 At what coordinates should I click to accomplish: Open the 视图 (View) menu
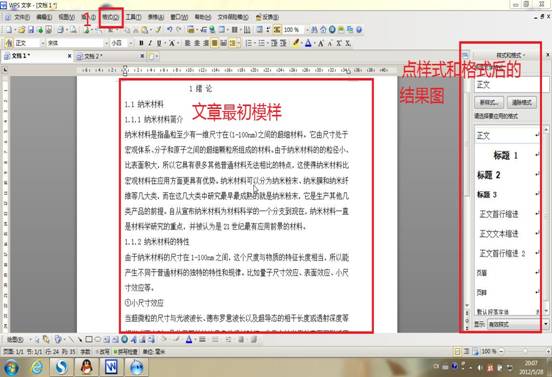66,17
